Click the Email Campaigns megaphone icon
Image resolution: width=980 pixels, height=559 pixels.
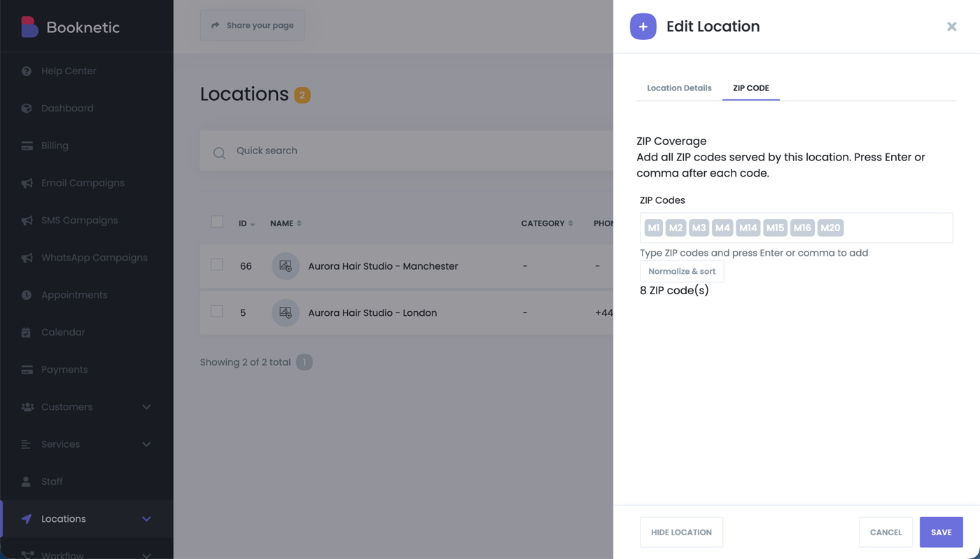tap(27, 183)
